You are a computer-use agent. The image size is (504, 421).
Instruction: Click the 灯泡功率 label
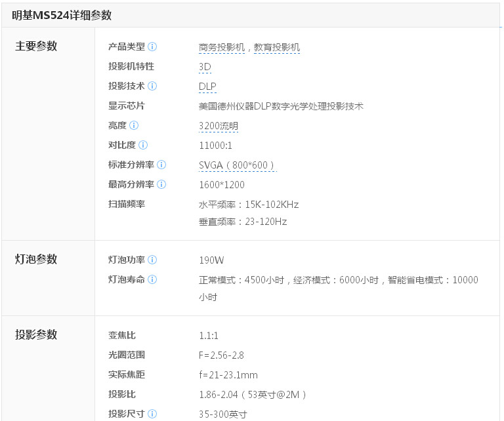point(126,260)
